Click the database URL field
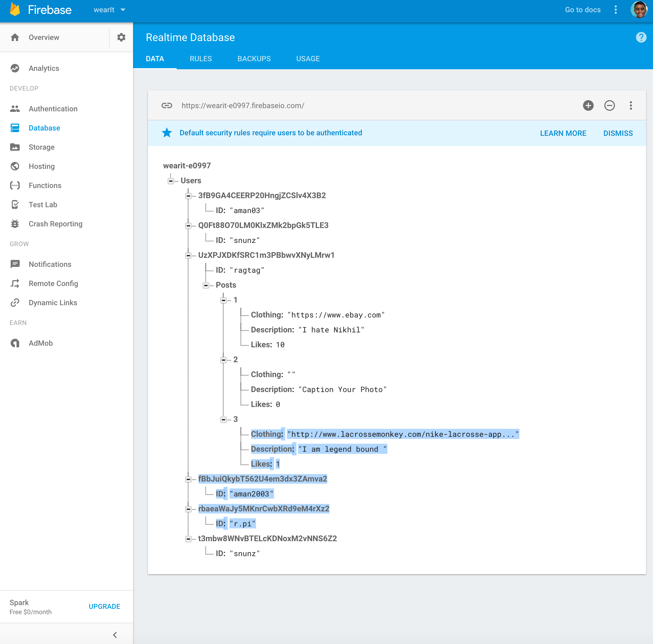Viewport: 653px width, 644px height. point(243,105)
